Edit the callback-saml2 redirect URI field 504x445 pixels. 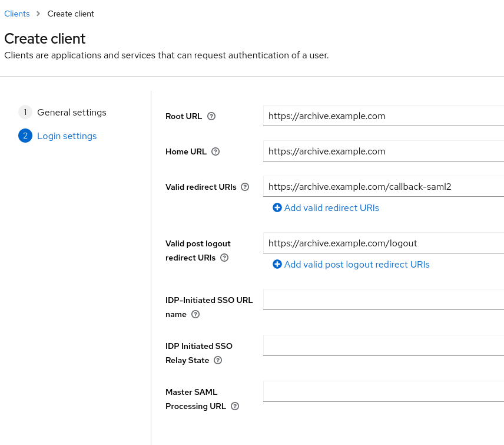tap(383, 187)
